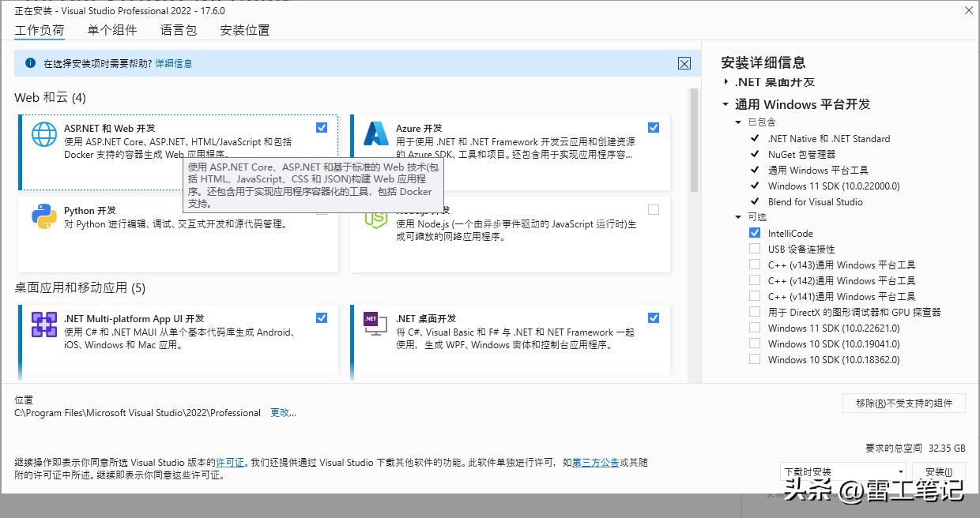Screen dimensions: 980x518
Task: Click the 移除(R)不受支持的组件 button
Action: (904, 403)
